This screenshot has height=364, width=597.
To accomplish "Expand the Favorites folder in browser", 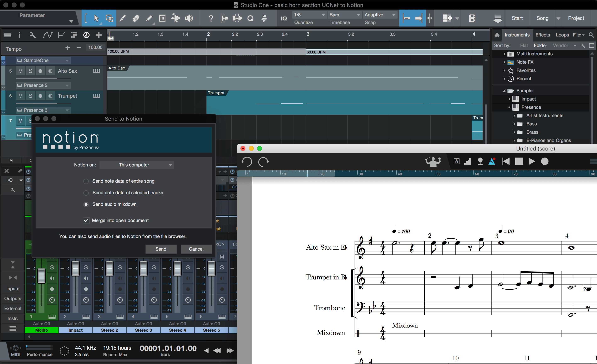I will (504, 70).
